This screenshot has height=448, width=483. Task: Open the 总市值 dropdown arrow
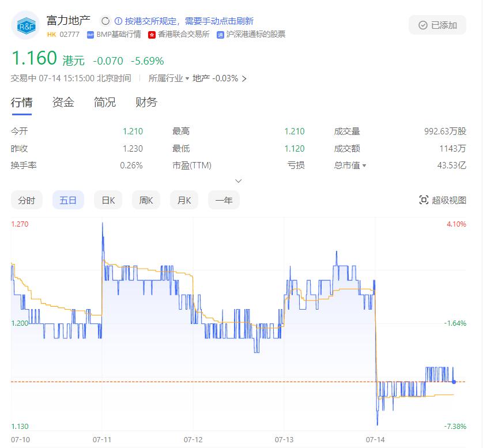(363, 167)
